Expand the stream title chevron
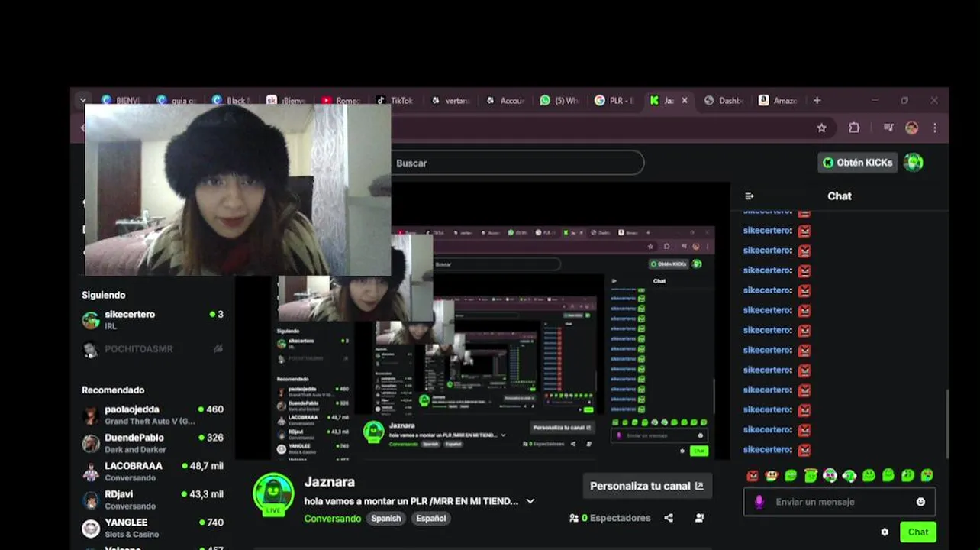The width and height of the screenshot is (980, 550). click(530, 501)
